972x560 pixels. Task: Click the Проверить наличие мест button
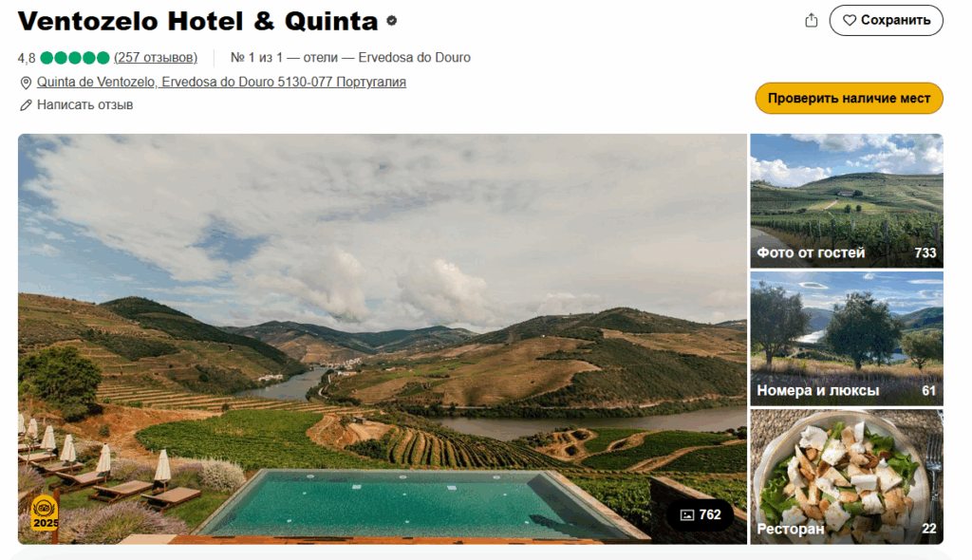[x=849, y=98]
